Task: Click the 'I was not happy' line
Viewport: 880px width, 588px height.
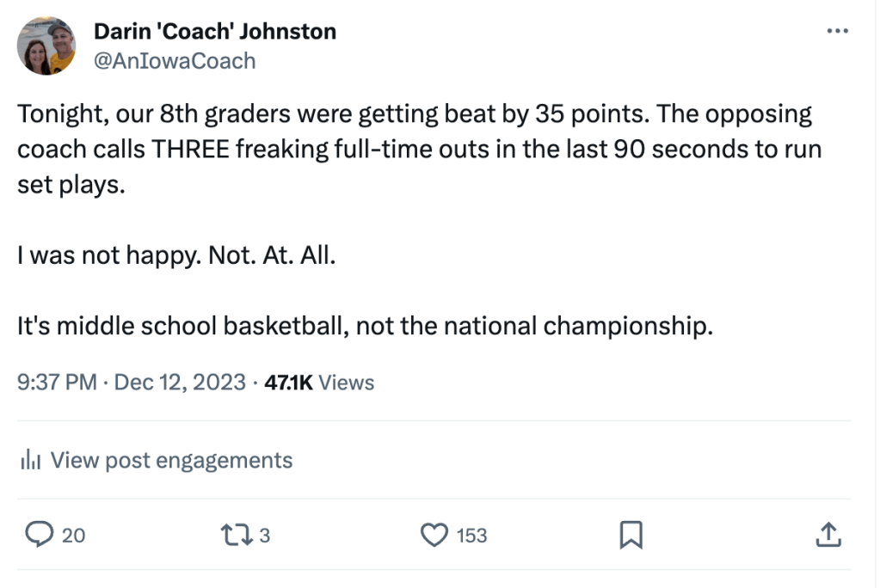Action: click(x=175, y=256)
